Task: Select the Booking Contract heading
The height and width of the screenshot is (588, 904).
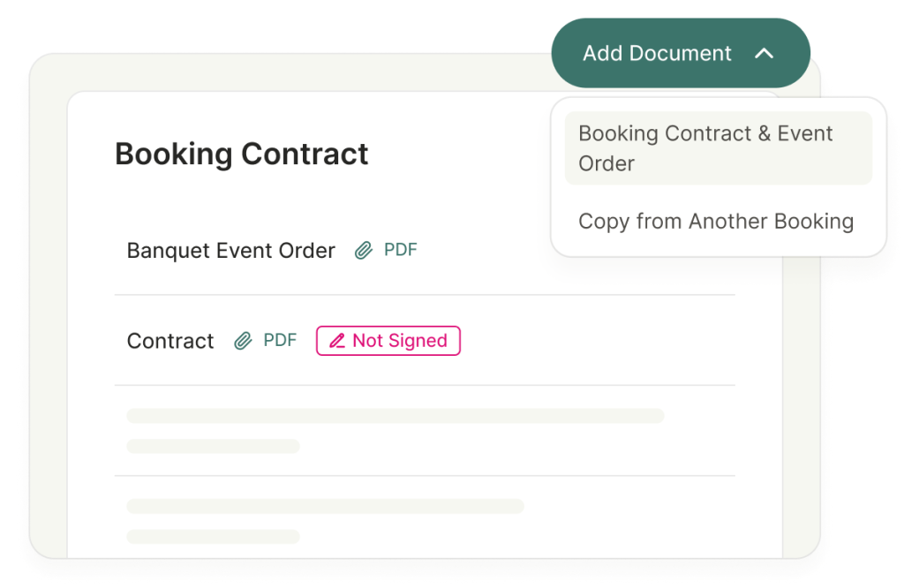Action: pyautogui.click(x=242, y=154)
